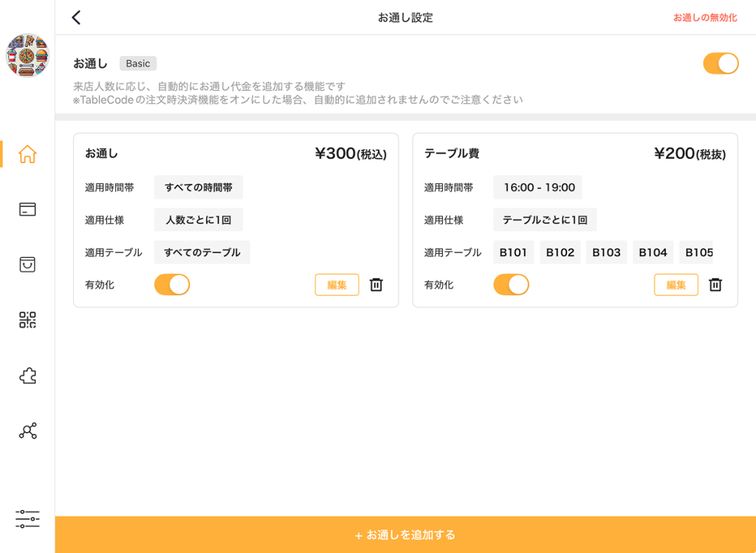The image size is (756, 553).
Task: Click the ¥300(税込) price
Action: pyautogui.click(x=351, y=154)
